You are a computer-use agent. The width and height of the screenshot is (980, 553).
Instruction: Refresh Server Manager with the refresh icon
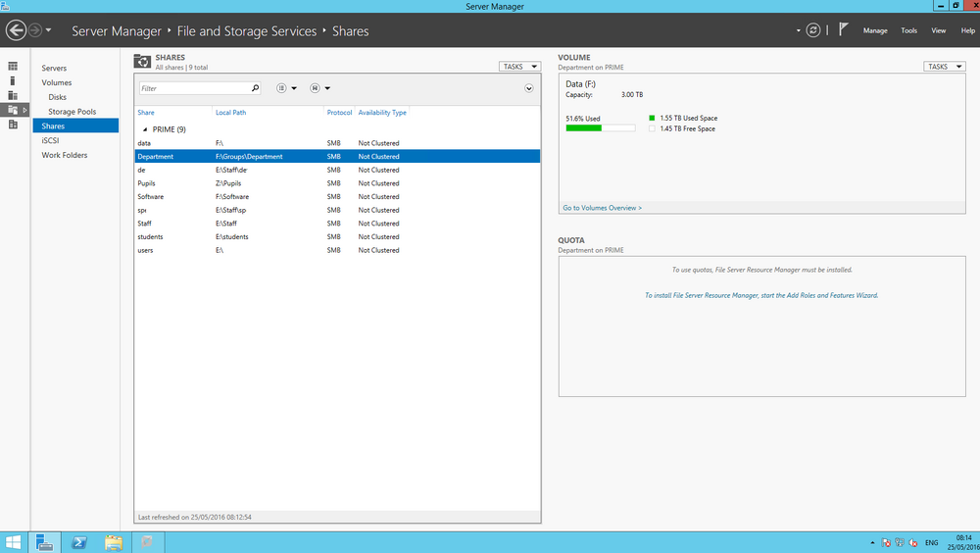(812, 30)
